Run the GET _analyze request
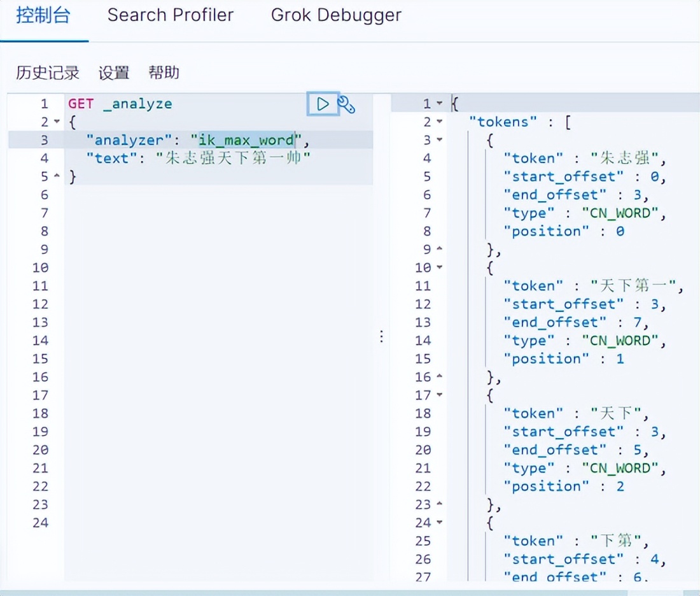The image size is (700, 596). click(323, 104)
